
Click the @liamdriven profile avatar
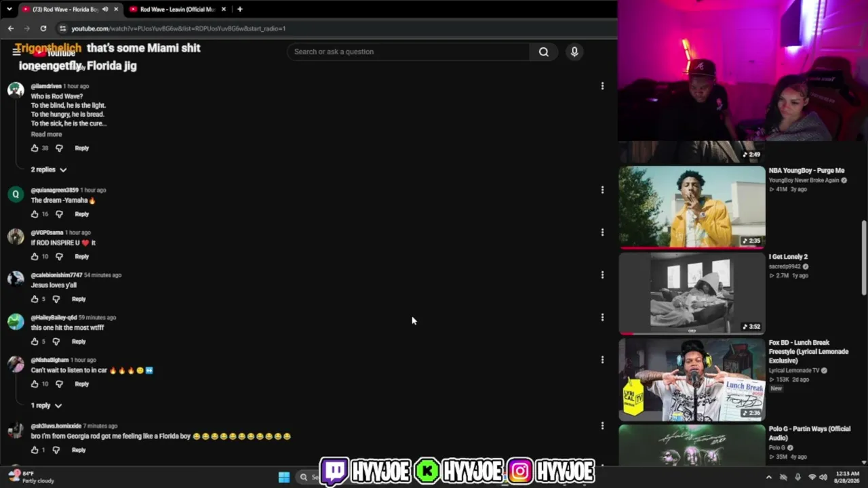16,91
